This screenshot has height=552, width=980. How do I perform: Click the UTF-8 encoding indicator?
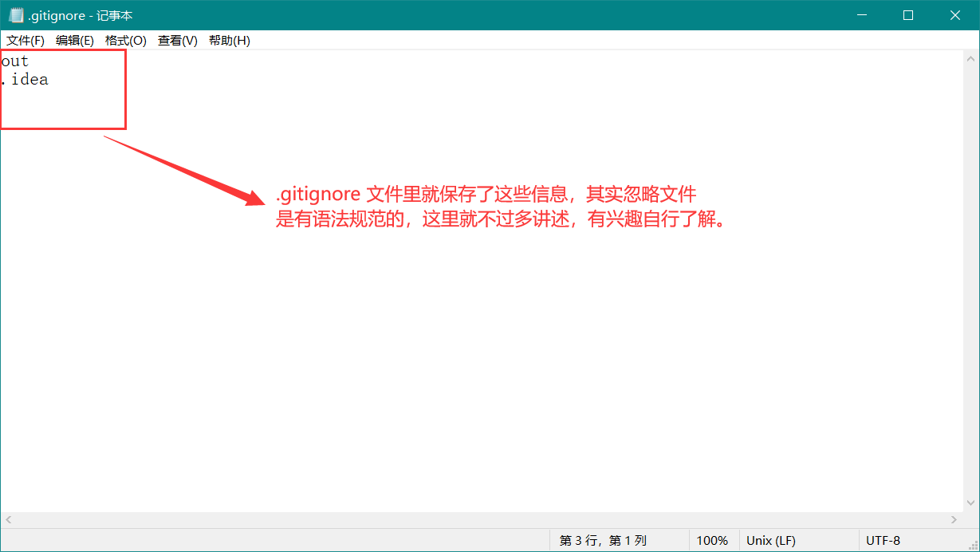[x=883, y=541]
